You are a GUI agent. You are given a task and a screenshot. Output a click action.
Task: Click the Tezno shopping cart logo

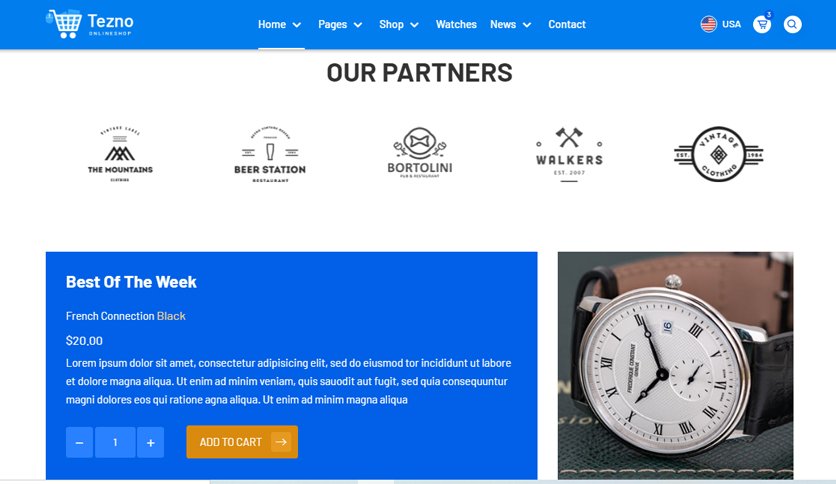90,24
